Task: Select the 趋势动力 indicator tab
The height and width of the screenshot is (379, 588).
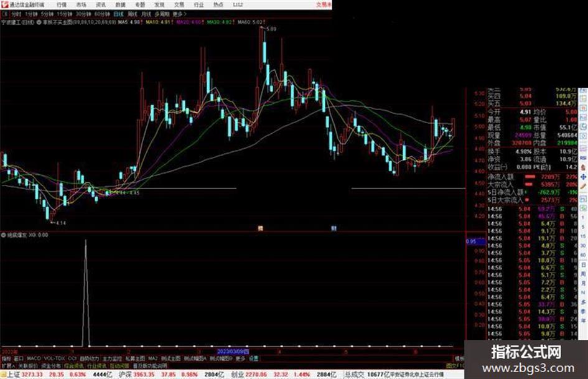Action: (x=89, y=358)
